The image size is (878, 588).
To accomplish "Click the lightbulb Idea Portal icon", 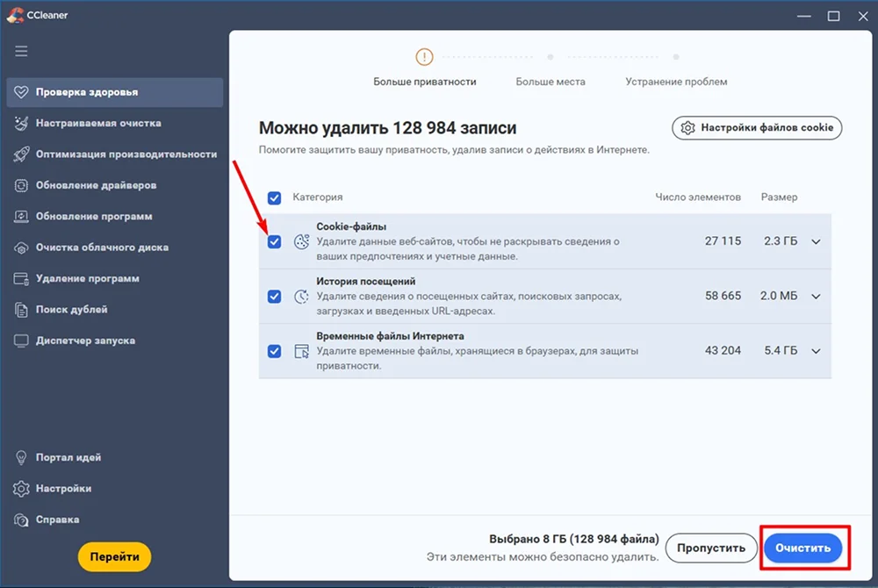I will click(21, 457).
